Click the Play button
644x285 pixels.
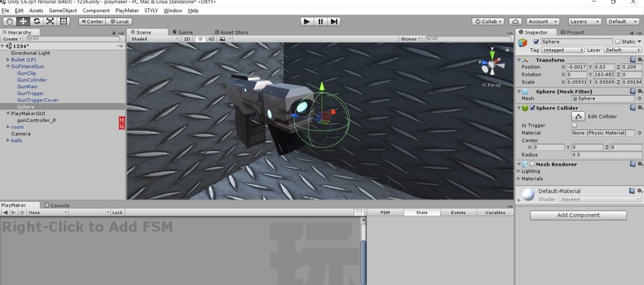point(307,21)
